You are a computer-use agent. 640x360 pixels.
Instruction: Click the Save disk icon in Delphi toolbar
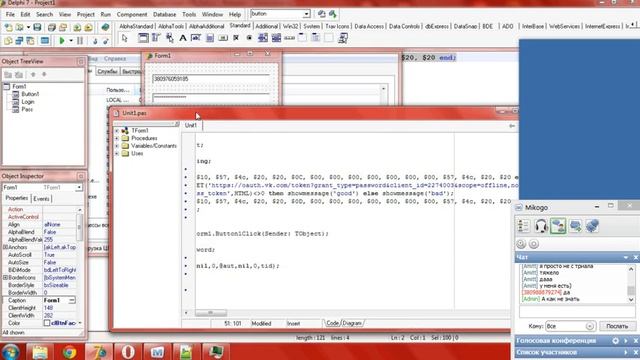click(x=37, y=27)
